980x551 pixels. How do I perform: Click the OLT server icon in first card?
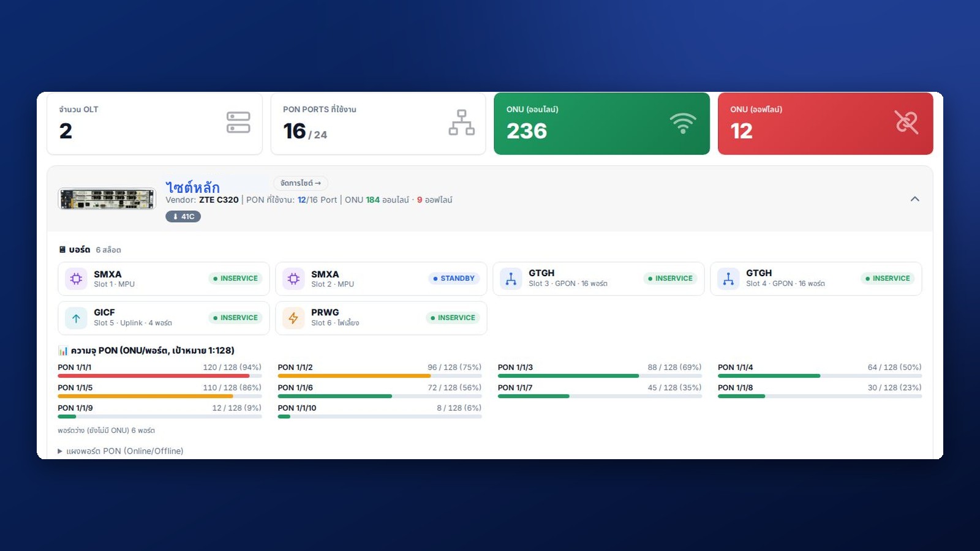pyautogui.click(x=238, y=122)
